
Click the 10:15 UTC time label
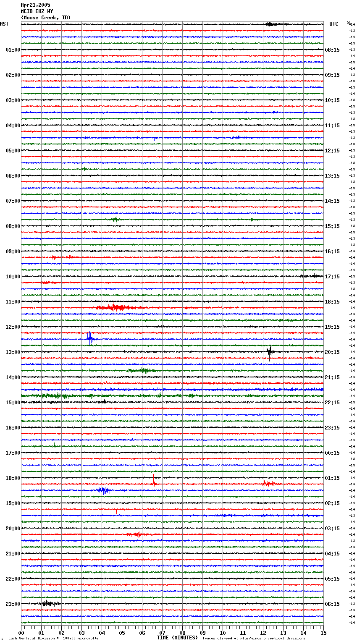click(332, 100)
